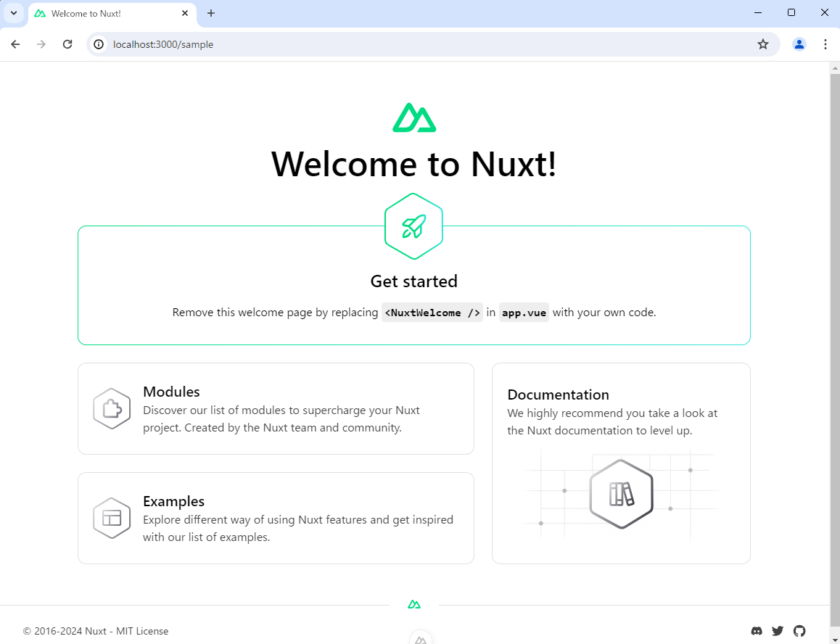Click the window layout icon beside Examples

112,518
